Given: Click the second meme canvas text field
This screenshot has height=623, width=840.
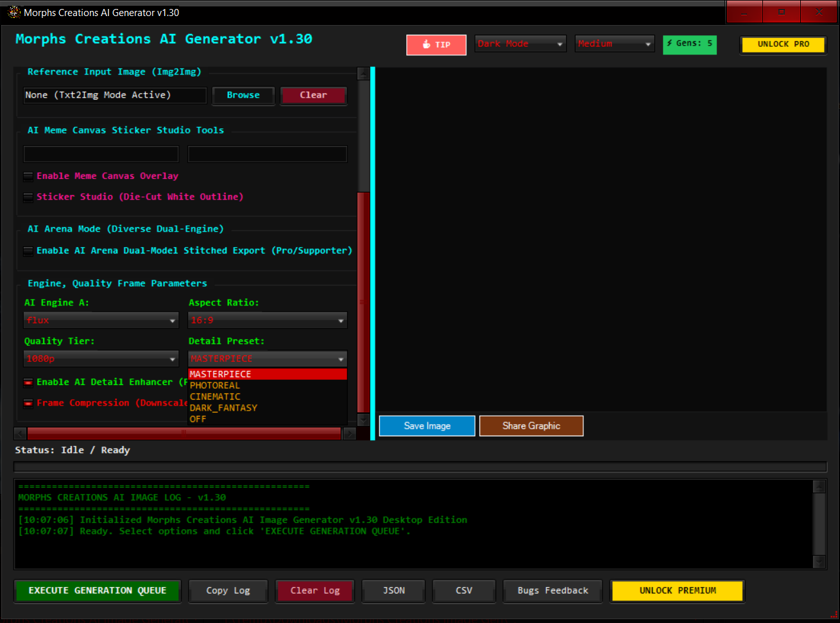Looking at the screenshot, I should tap(268, 154).
